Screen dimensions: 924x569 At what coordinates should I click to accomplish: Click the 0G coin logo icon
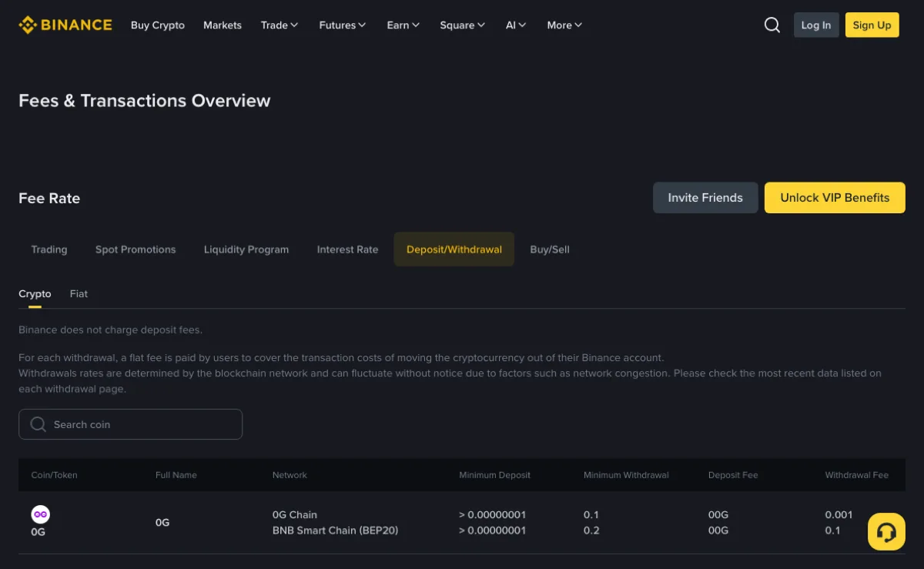(40, 514)
